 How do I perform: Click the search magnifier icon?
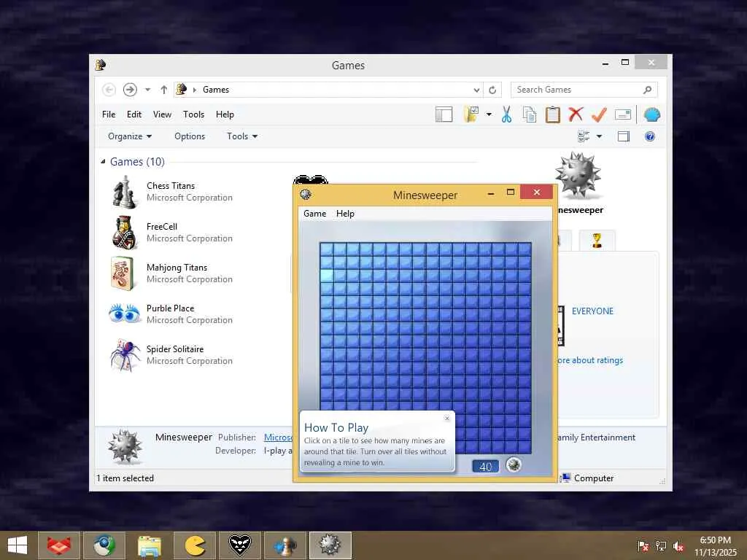click(648, 90)
